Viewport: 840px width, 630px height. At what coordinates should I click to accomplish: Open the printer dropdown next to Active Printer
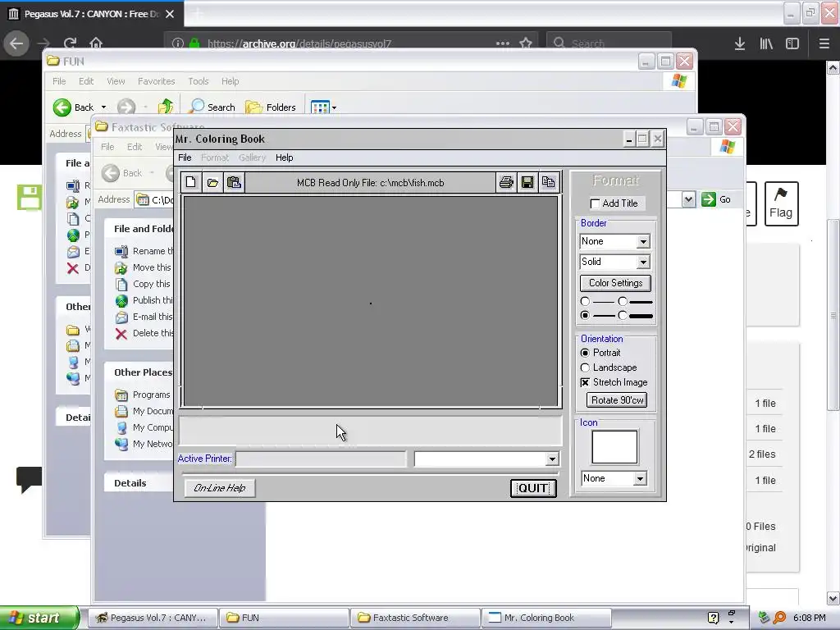(552, 459)
